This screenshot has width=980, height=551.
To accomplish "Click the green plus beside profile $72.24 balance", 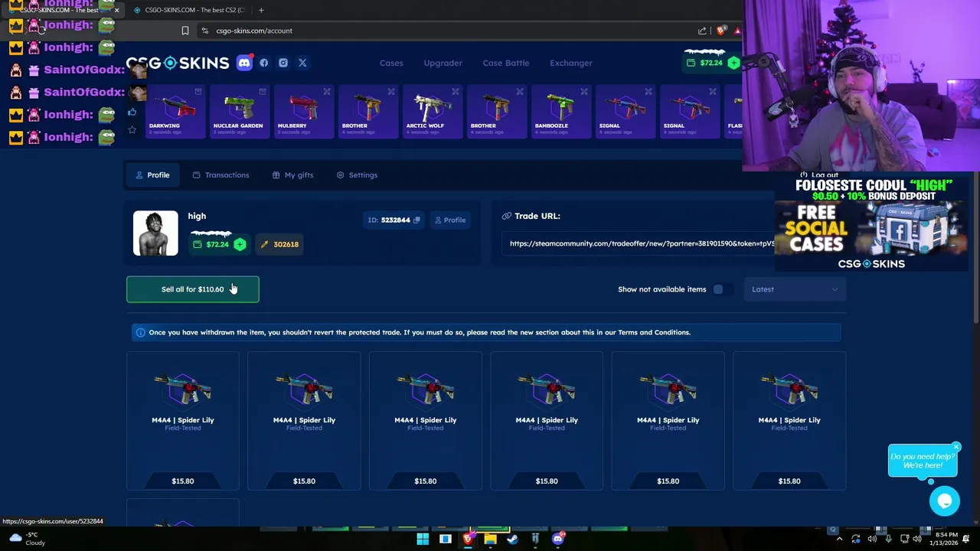I will point(240,244).
